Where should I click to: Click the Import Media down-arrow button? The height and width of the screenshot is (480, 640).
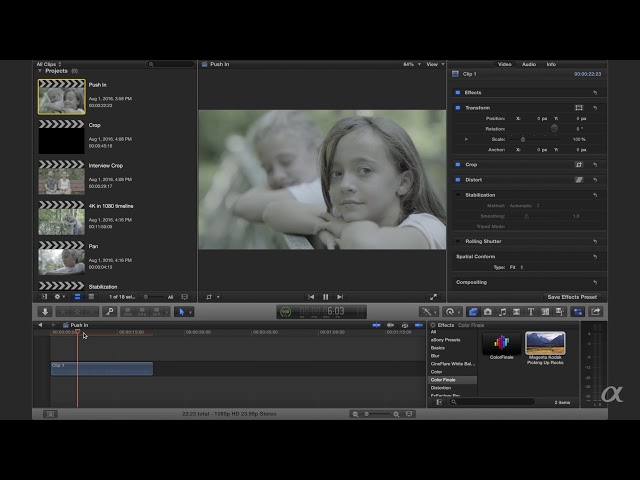point(45,312)
